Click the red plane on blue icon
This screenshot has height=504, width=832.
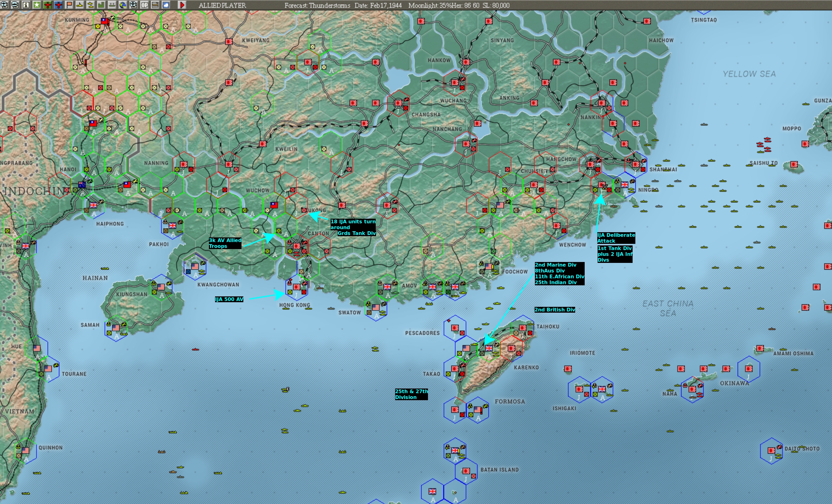(58, 5)
